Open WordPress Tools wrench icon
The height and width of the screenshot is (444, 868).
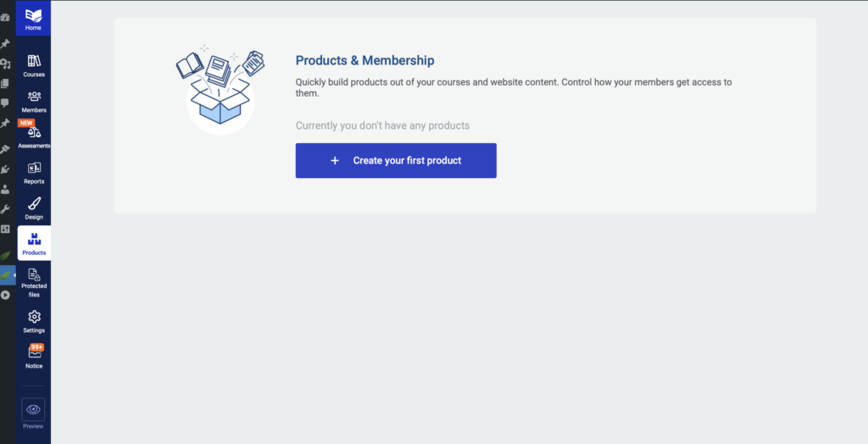[x=5, y=208]
